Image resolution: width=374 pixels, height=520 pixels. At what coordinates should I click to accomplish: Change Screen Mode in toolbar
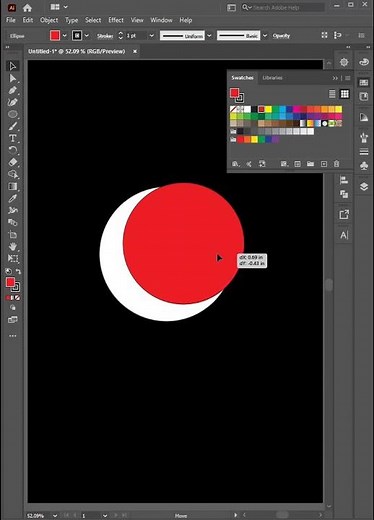[x=13, y=320]
